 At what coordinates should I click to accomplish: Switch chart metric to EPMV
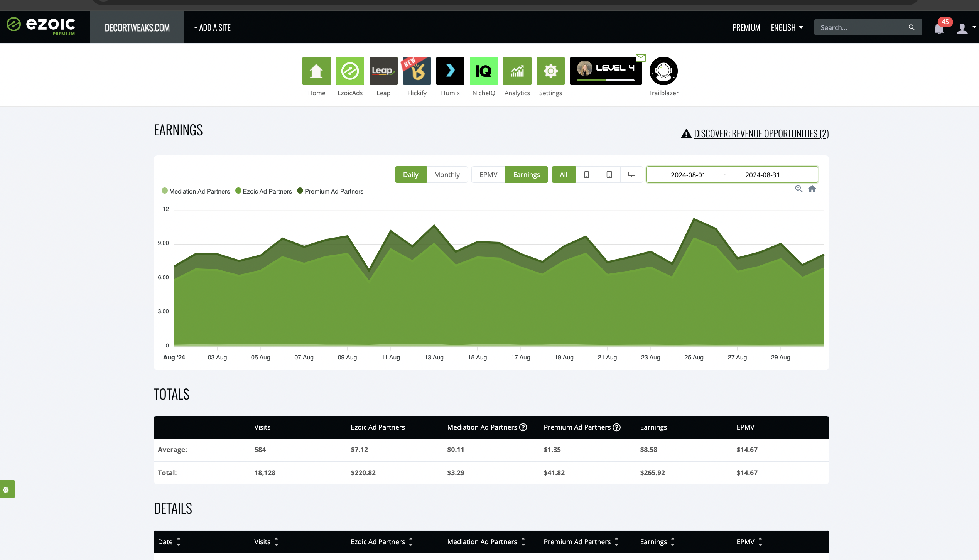coord(488,175)
